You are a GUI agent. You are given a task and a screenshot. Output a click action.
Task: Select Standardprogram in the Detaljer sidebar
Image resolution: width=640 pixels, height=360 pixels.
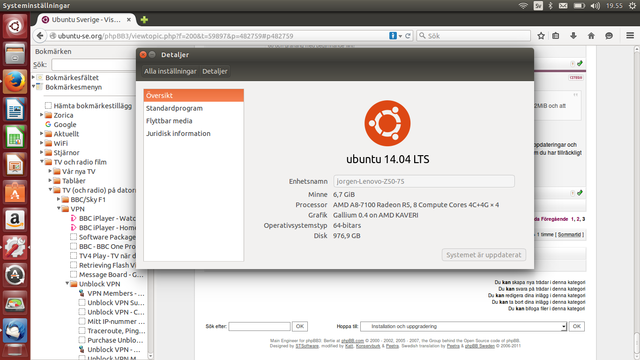tap(193, 108)
